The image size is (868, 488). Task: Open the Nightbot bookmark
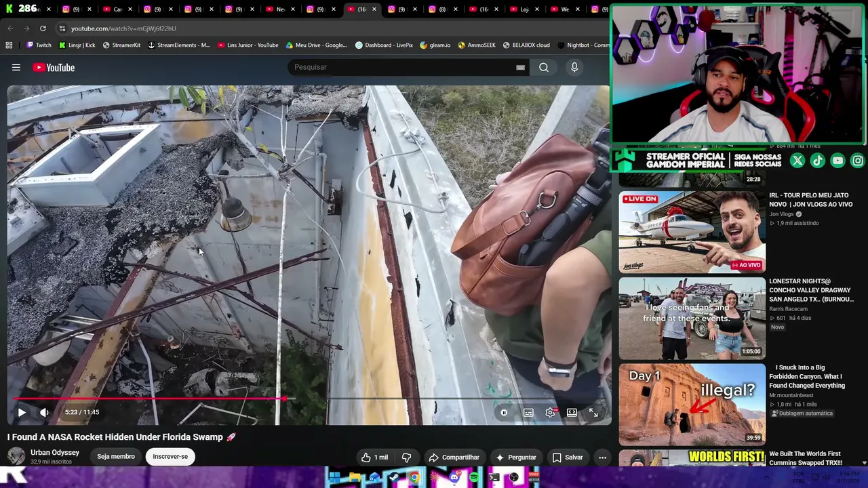(x=583, y=45)
